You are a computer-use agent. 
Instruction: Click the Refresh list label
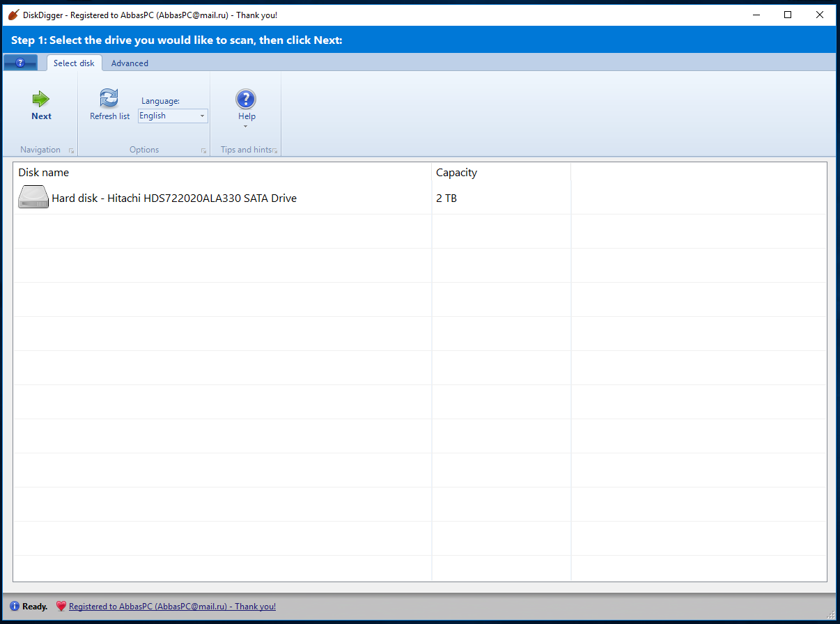109,116
